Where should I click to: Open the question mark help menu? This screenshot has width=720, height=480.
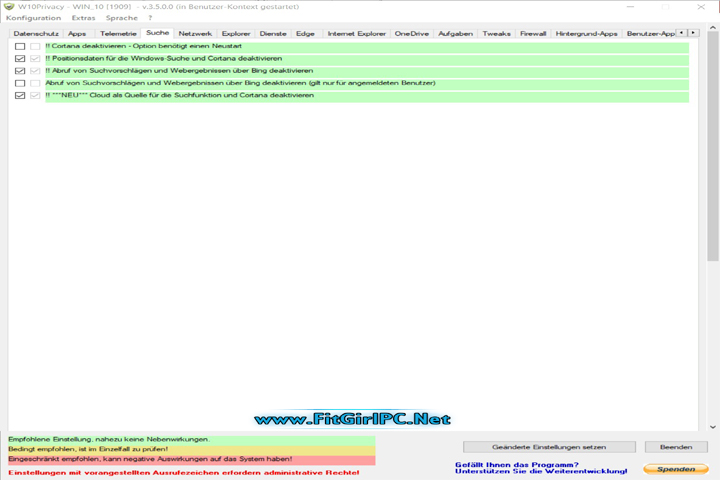[150, 18]
